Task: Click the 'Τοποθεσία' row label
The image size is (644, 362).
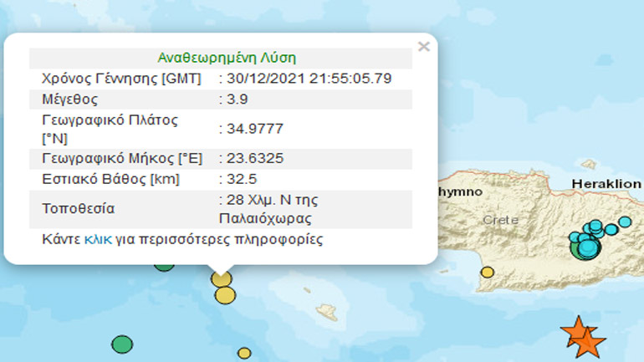Action: point(78,208)
